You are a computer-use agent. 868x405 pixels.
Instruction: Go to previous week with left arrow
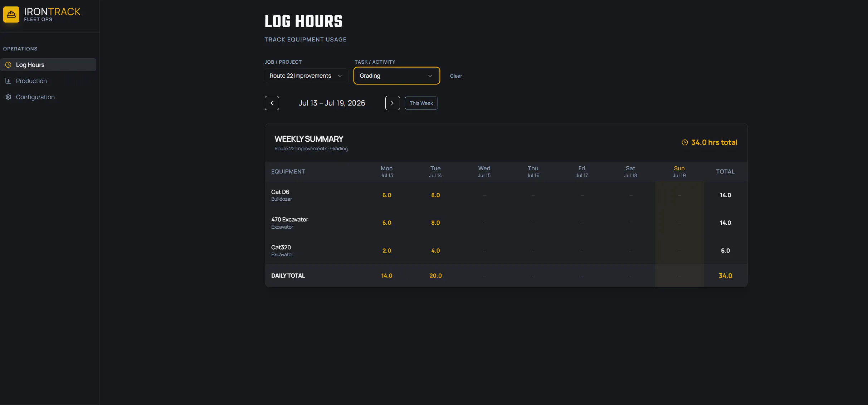click(272, 103)
